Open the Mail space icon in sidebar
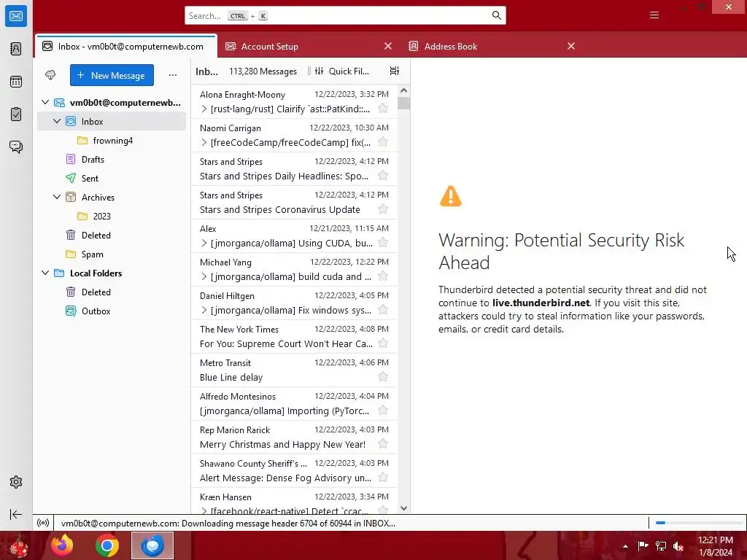The image size is (747, 560). point(16,16)
